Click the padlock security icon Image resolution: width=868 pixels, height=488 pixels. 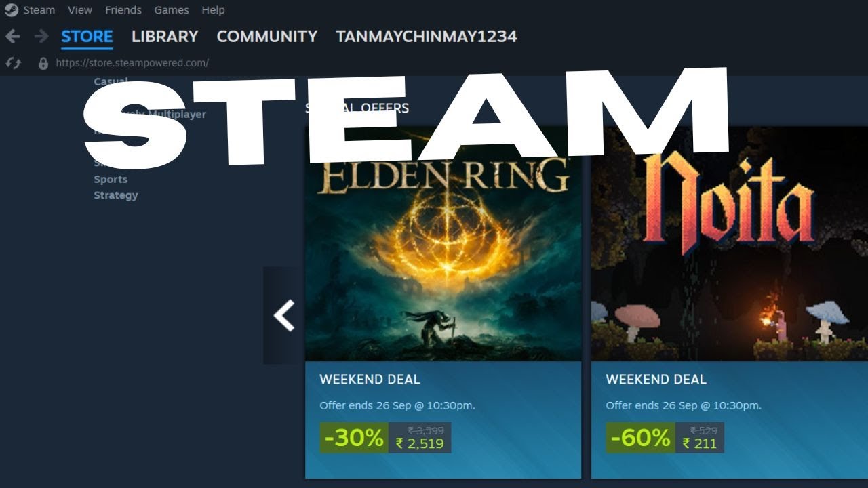[43, 63]
